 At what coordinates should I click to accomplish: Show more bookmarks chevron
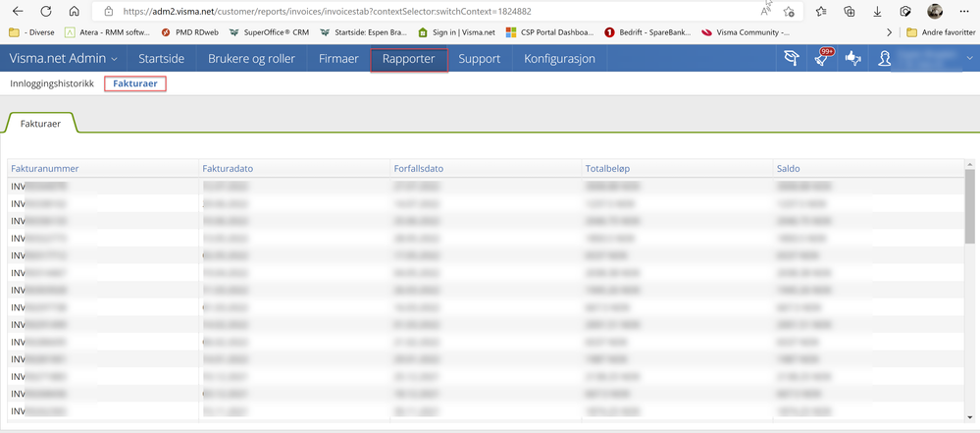pyautogui.click(x=890, y=32)
